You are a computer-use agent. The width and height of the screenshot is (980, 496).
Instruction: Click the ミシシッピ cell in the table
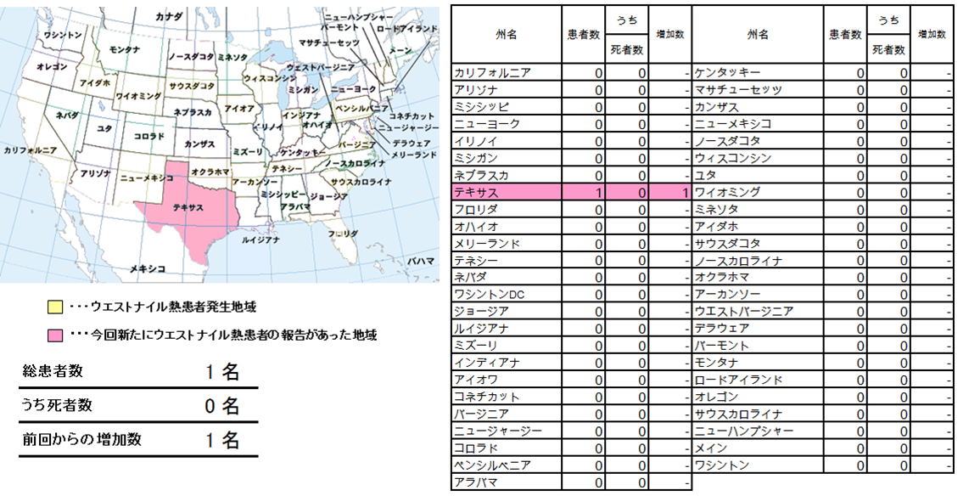(x=507, y=107)
